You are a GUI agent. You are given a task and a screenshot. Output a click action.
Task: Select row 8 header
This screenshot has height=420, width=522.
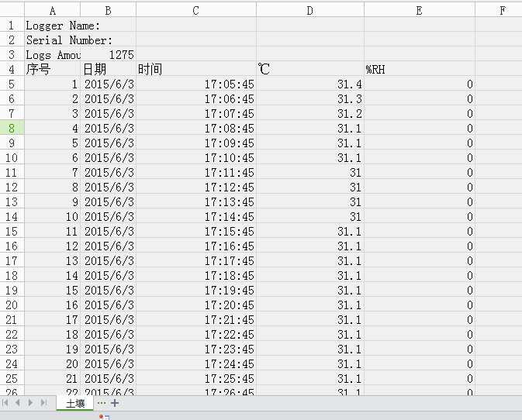point(12,128)
